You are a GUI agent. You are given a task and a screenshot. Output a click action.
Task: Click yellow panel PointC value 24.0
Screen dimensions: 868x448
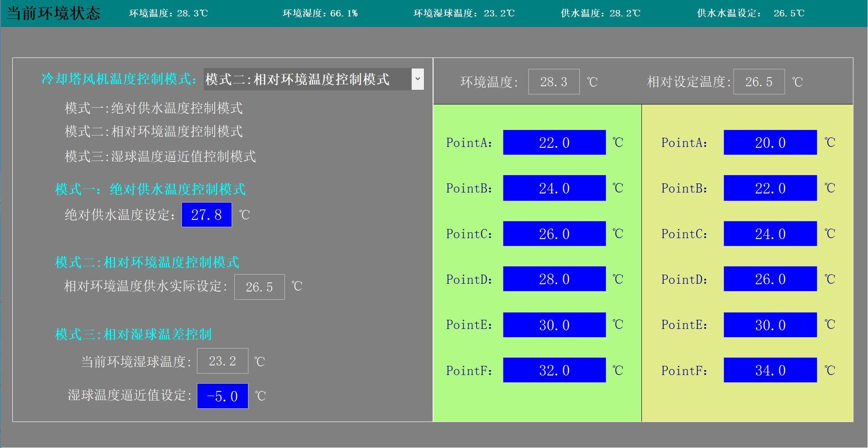[x=770, y=234]
